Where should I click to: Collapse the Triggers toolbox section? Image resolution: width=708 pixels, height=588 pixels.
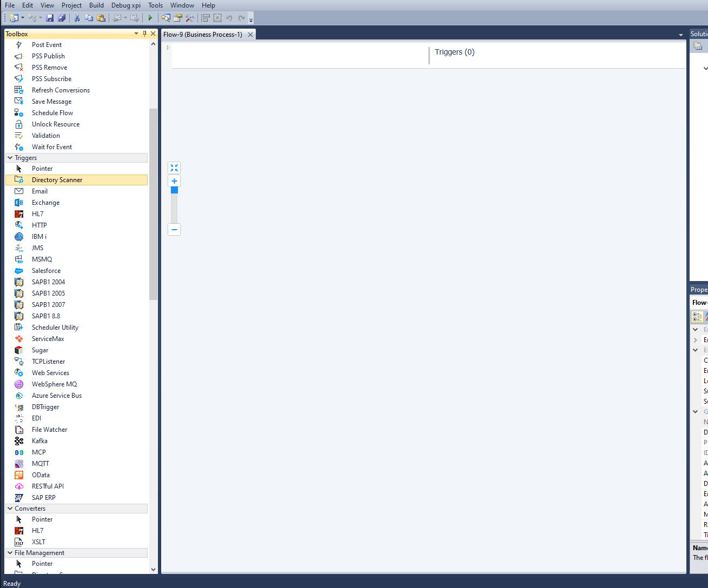(10, 158)
